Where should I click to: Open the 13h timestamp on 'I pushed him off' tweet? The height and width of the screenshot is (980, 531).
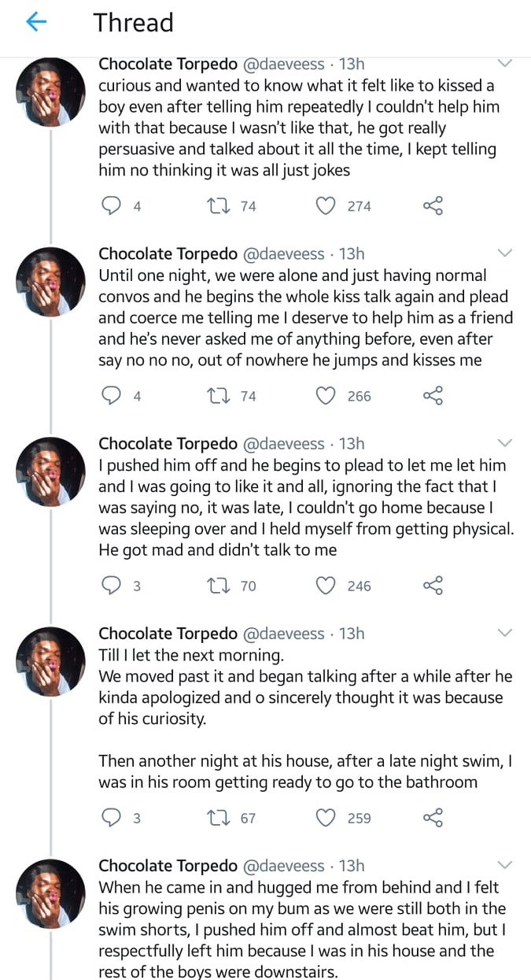tap(352, 444)
